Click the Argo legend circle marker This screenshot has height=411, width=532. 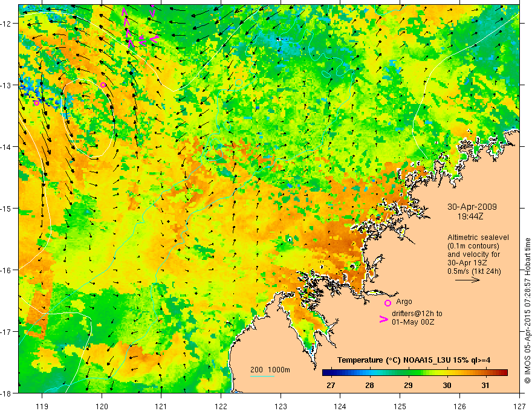coord(388,303)
